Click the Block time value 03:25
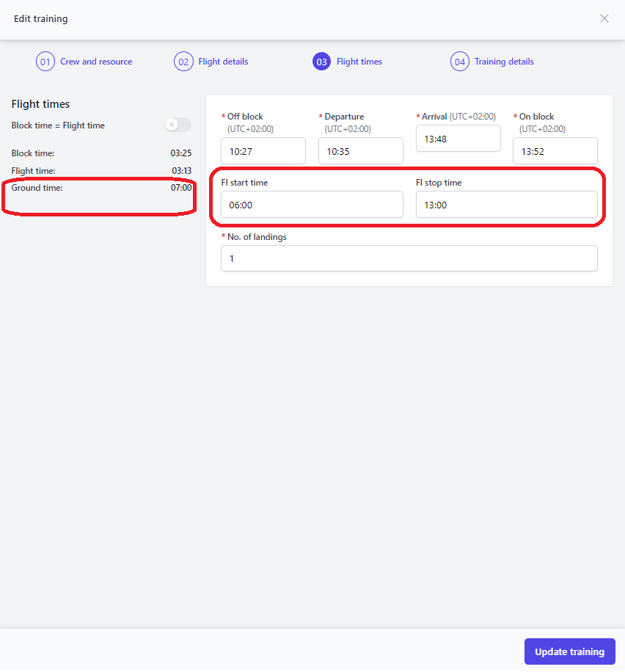The image size is (625, 672). pos(181,153)
